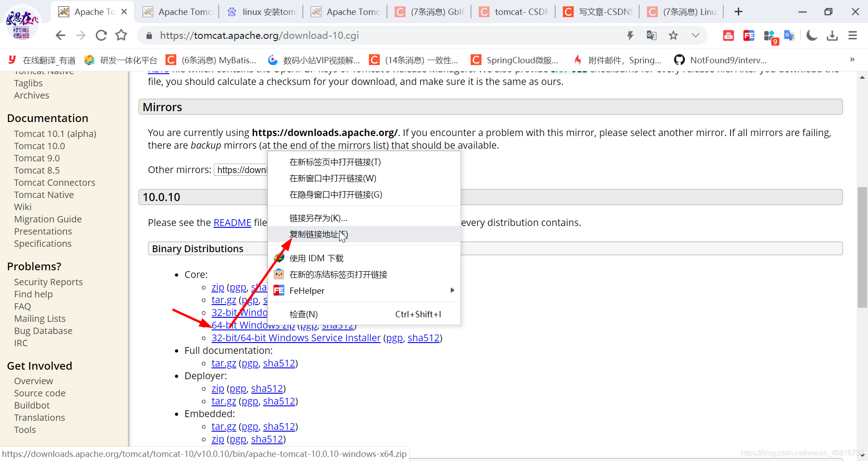Screen dimensions: 868x461
Task: Open the browser main menu
Action: 853,35
